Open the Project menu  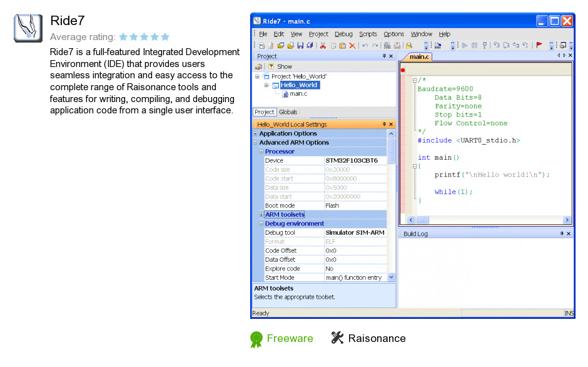coord(318,34)
